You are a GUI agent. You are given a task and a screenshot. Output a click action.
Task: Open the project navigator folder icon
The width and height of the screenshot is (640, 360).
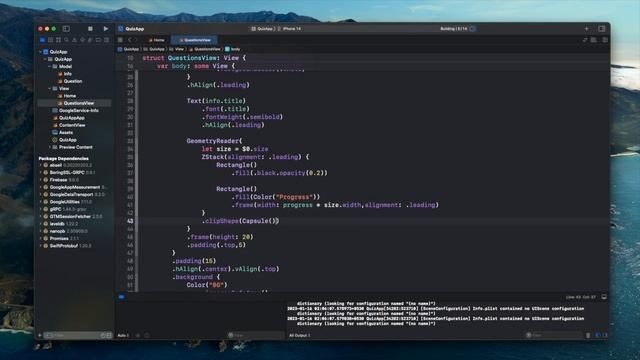coord(42,40)
